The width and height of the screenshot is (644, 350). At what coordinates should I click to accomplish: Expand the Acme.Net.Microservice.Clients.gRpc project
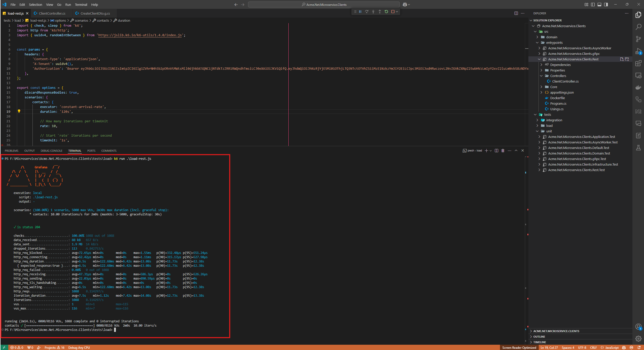[x=539, y=54]
